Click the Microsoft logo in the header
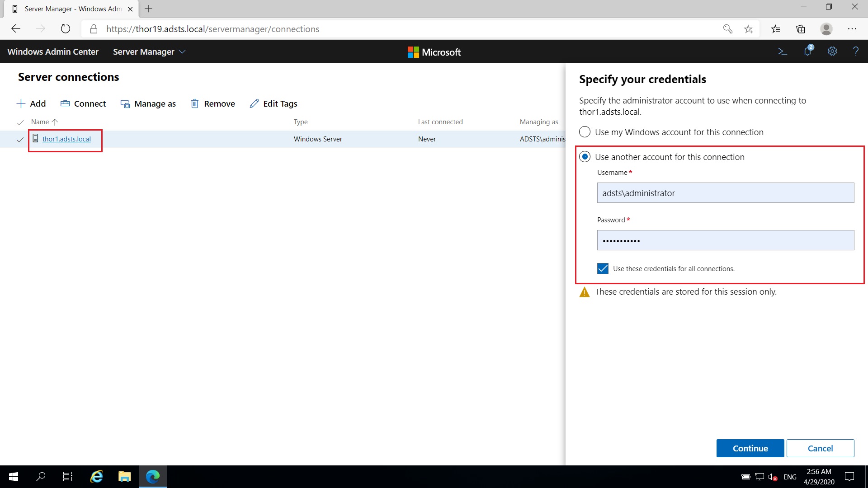The width and height of the screenshot is (868, 488). click(x=434, y=52)
